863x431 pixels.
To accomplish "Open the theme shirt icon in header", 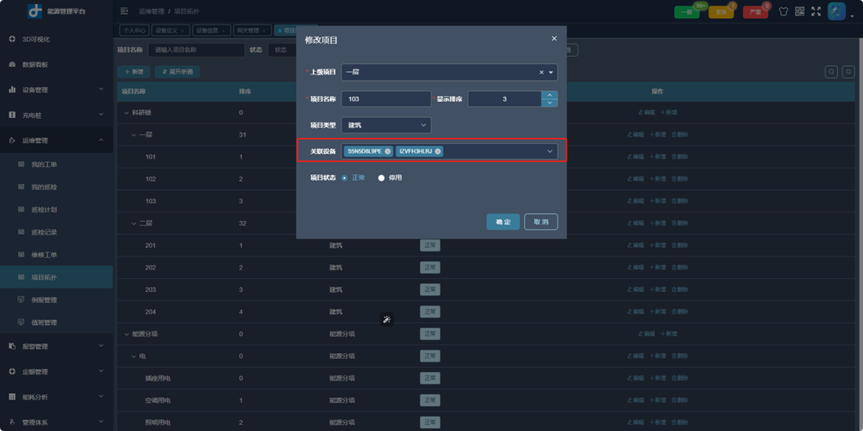I will click(783, 11).
